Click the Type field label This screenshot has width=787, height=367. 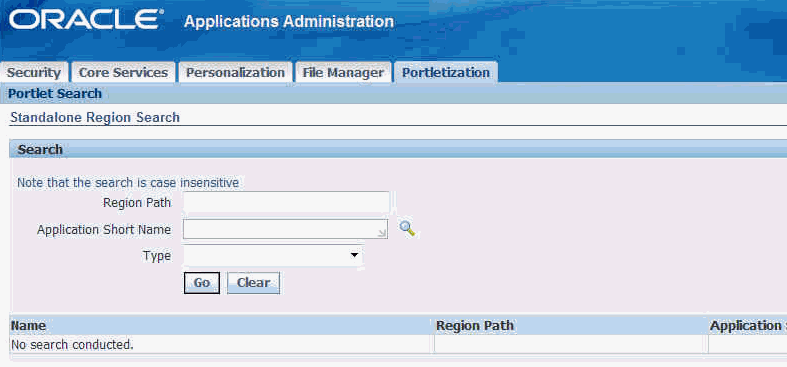[x=157, y=256]
